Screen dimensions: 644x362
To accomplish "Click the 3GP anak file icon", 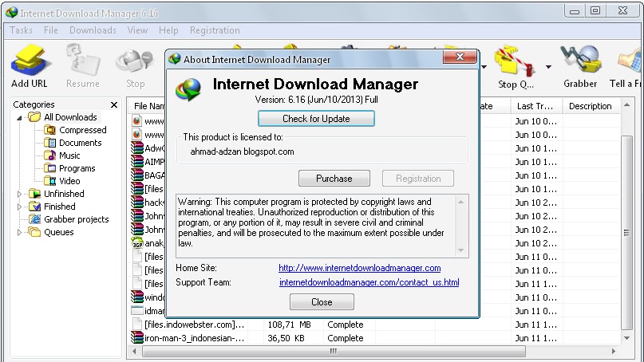I will click(x=136, y=243).
